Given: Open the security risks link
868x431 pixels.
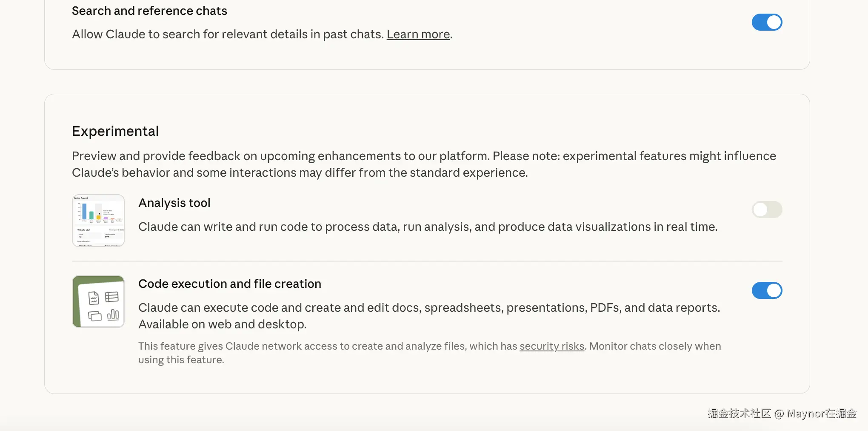Looking at the screenshot, I should tap(552, 346).
